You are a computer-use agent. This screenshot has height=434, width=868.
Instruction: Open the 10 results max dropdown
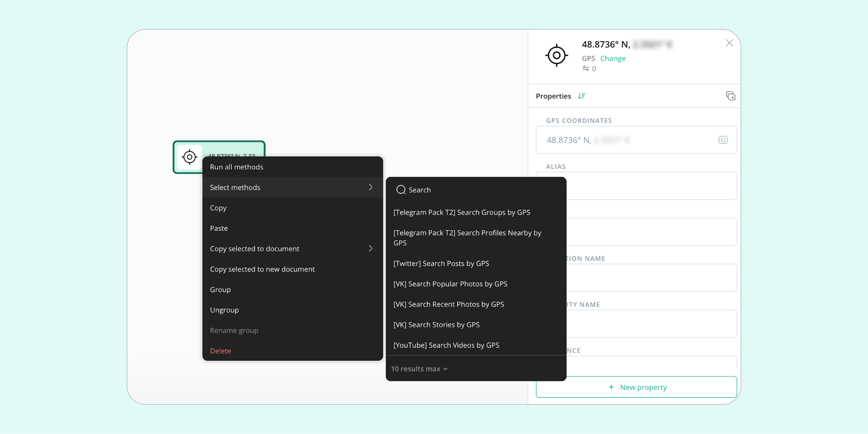click(419, 369)
